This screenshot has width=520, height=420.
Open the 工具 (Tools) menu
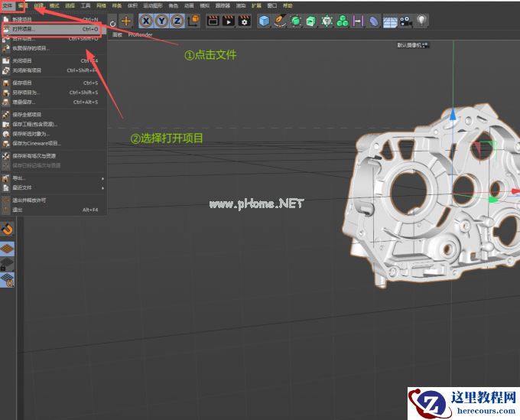click(86, 5)
